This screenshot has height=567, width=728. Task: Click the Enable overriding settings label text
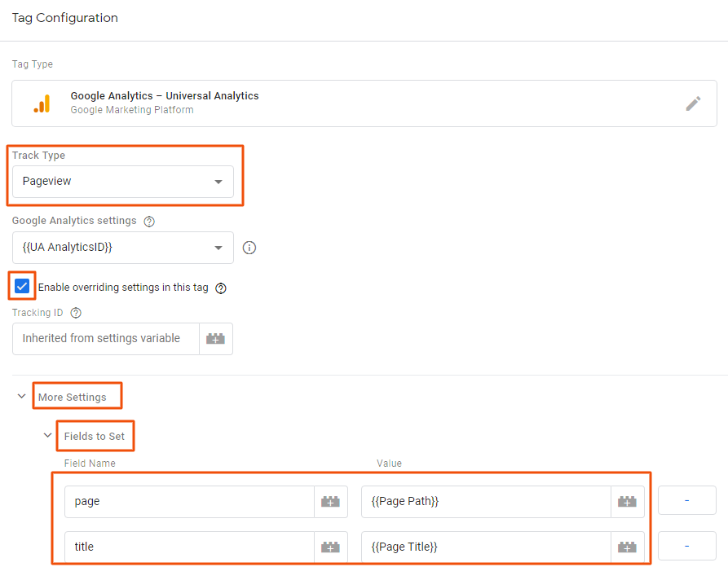point(123,288)
